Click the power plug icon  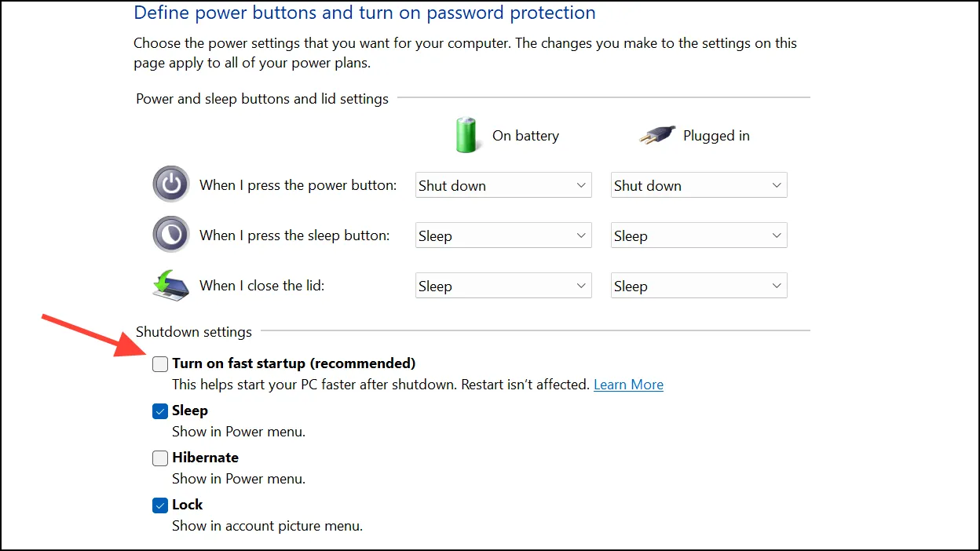(657, 135)
